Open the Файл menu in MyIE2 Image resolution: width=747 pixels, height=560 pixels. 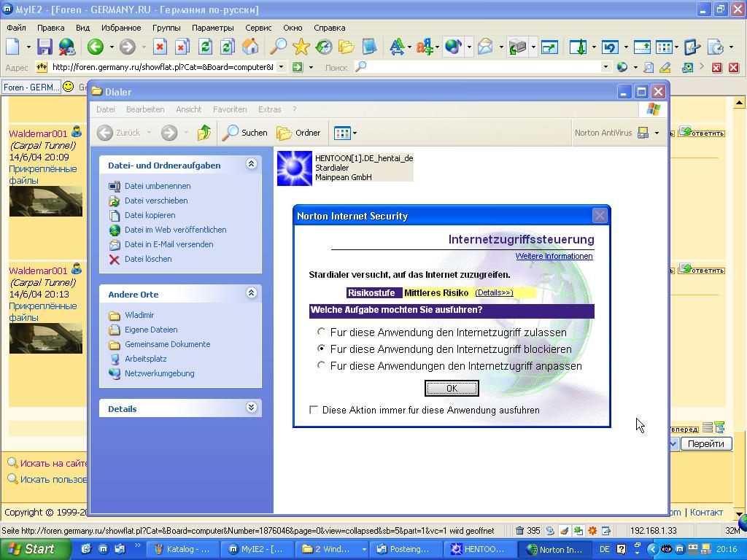pyautogui.click(x=16, y=28)
